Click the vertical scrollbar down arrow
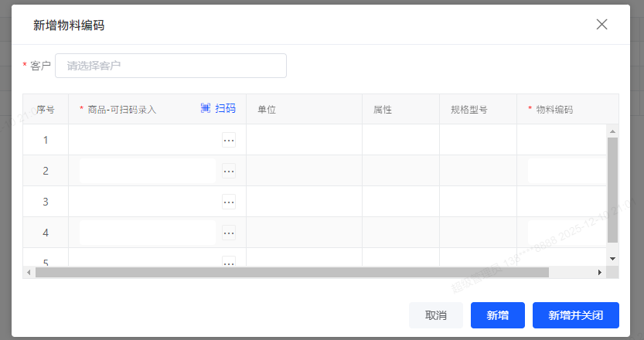This screenshot has width=644, height=340. [612, 258]
